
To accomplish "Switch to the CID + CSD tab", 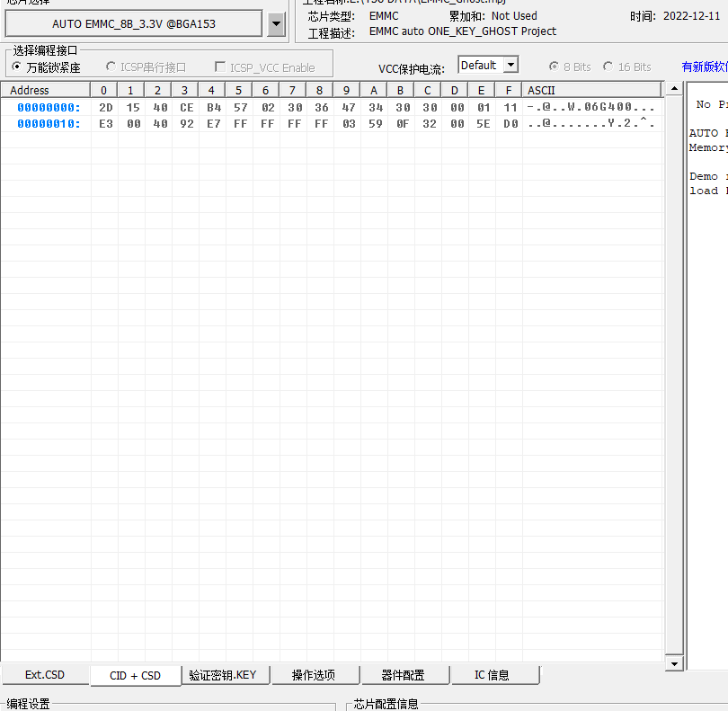I will [135, 676].
